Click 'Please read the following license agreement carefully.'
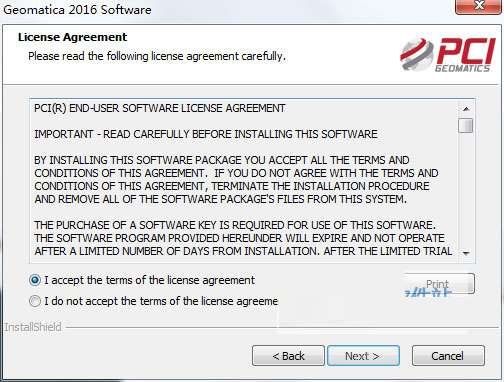The width and height of the screenshot is (504, 382). pos(157,56)
